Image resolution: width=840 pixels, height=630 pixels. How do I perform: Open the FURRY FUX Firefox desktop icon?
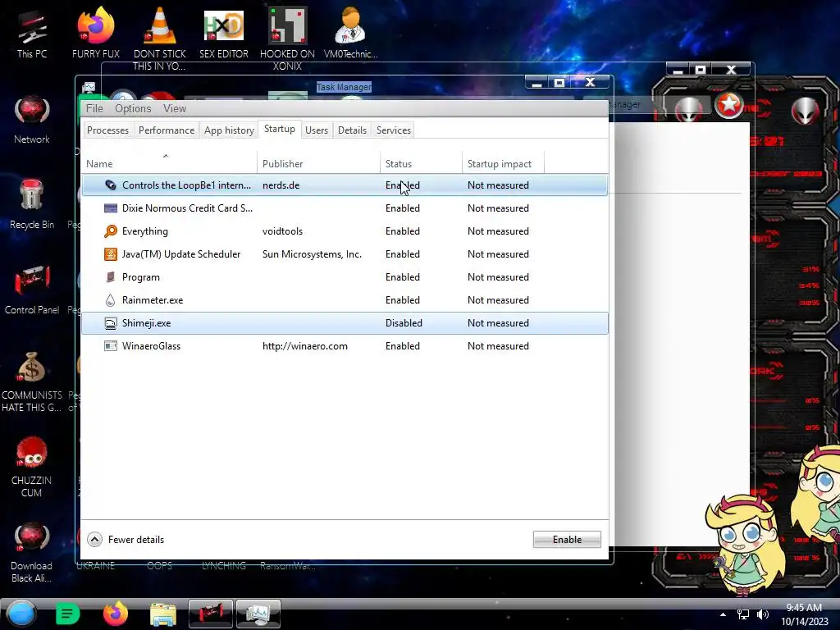click(96, 33)
